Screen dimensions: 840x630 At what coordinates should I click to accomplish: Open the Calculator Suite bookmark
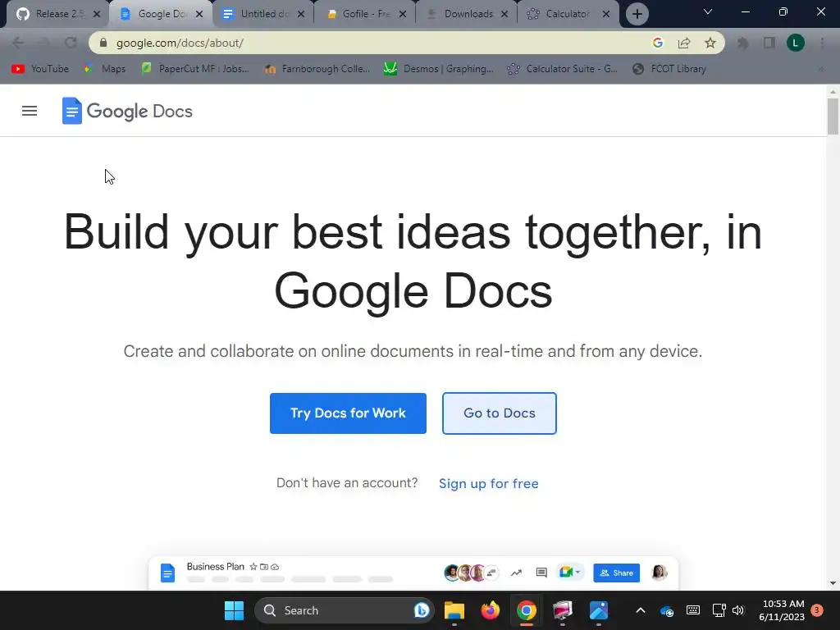(x=563, y=69)
